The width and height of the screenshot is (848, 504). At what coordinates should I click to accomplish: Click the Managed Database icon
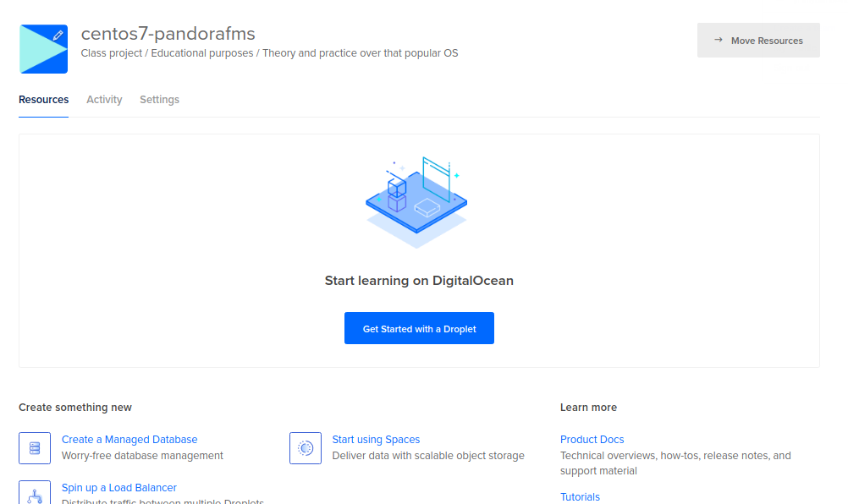click(x=35, y=448)
